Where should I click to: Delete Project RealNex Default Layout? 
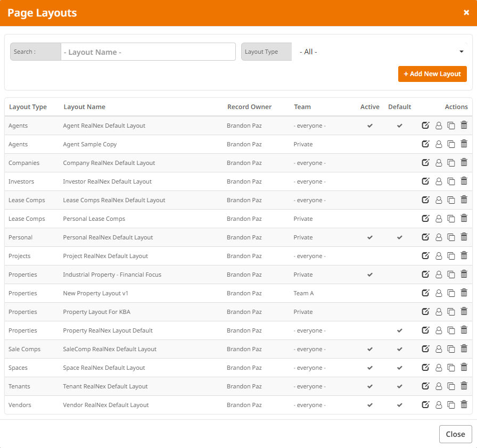[464, 255]
